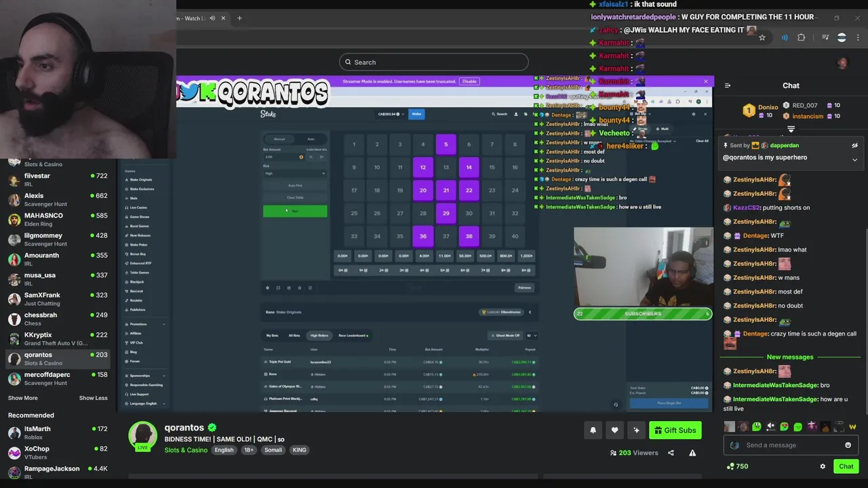Image resolution: width=868 pixels, height=488 pixels.
Task: Click the report warning triangle icon
Action: point(692,453)
